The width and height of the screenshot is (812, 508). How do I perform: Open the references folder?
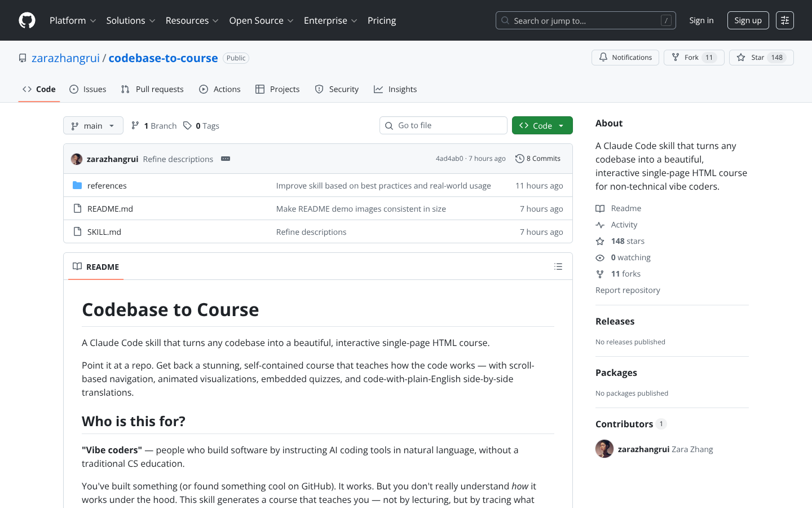[107, 186]
